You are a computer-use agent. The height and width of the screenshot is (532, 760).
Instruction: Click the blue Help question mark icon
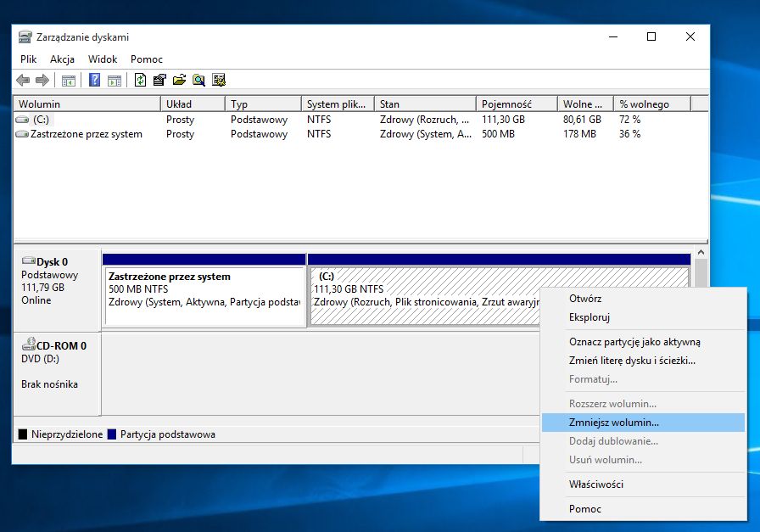[94, 81]
